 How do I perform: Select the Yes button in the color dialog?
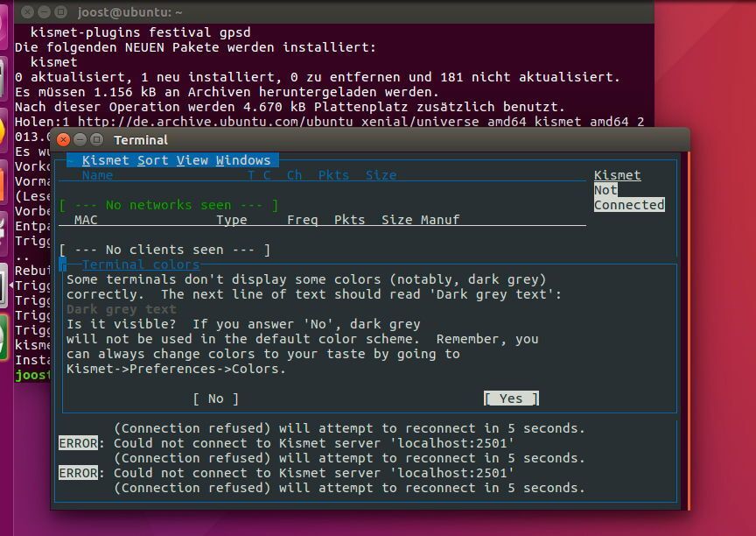click(x=511, y=398)
